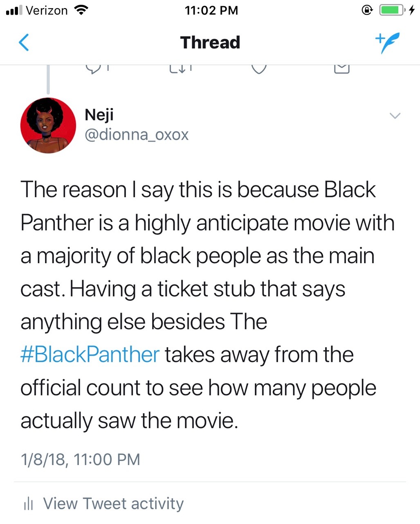Click the tweet activity bar chart icon

click(28, 504)
